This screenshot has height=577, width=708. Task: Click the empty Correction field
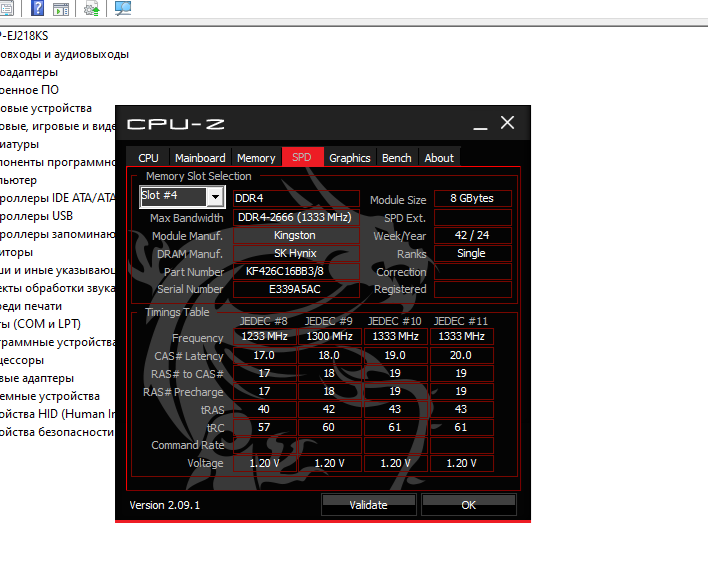pos(473,271)
